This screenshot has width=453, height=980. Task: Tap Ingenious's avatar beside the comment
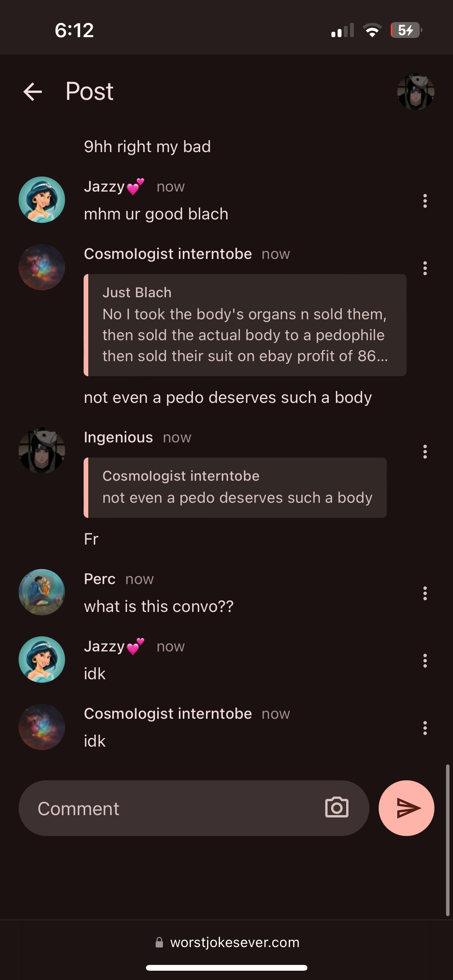42,451
